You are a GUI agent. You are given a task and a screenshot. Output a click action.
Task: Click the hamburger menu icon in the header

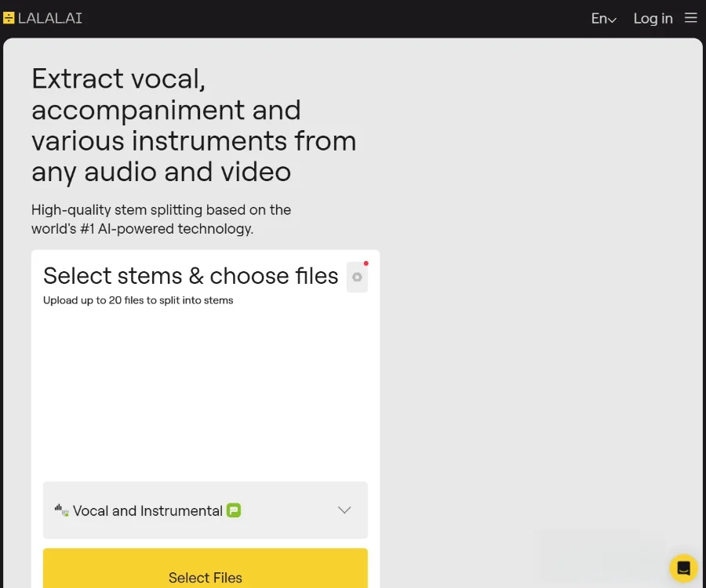(x=691, y=17)
